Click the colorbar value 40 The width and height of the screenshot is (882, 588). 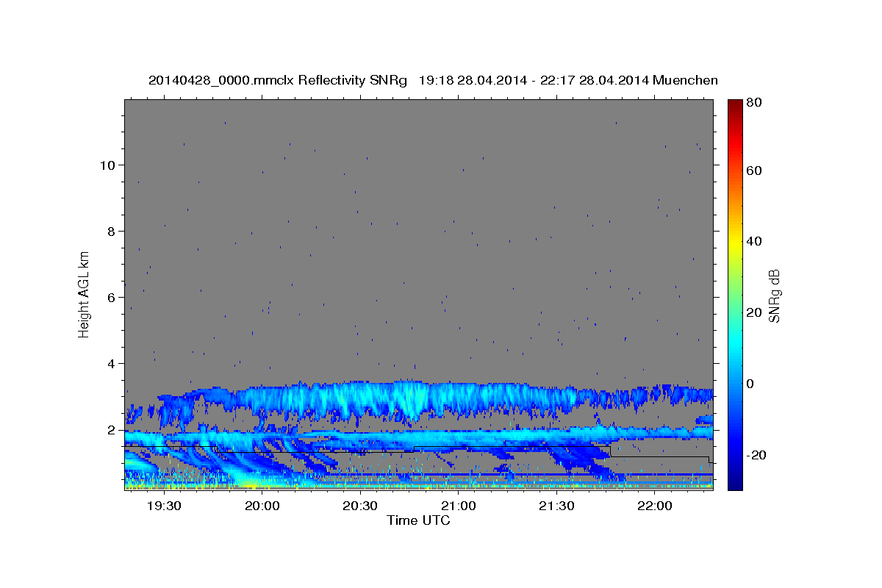[755, 241]
